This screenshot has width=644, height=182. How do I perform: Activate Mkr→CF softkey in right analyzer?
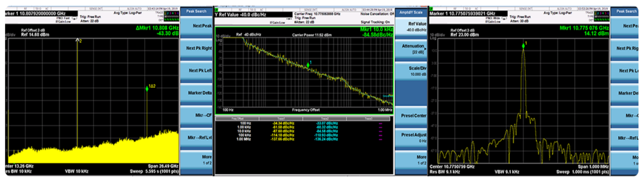(x=625, y=115)
